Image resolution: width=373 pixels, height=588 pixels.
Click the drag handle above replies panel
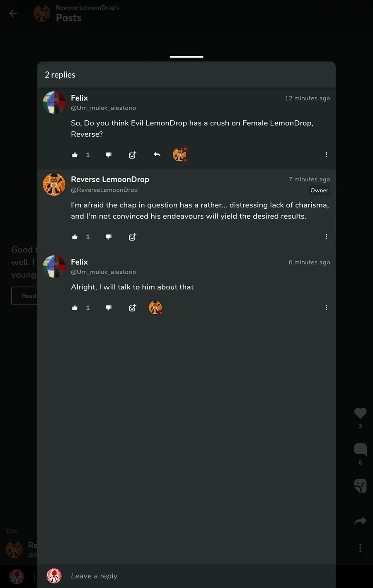[x=186, y=57]
